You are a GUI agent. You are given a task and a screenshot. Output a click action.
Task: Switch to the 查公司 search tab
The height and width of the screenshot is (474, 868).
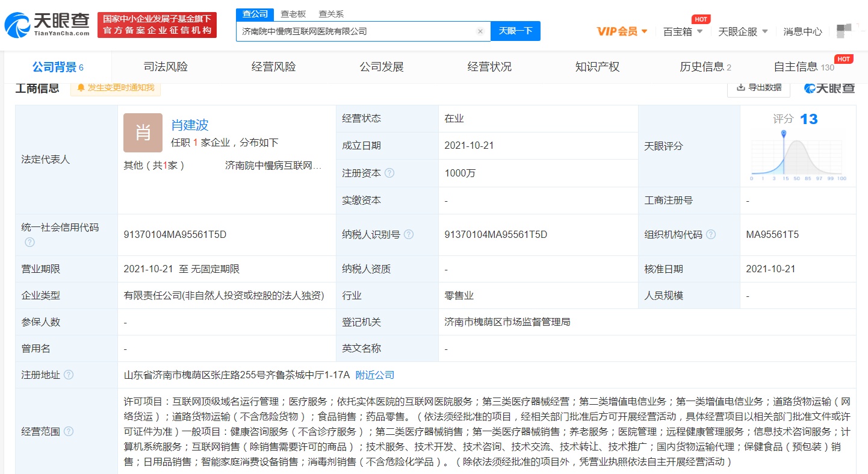[255, 14]
